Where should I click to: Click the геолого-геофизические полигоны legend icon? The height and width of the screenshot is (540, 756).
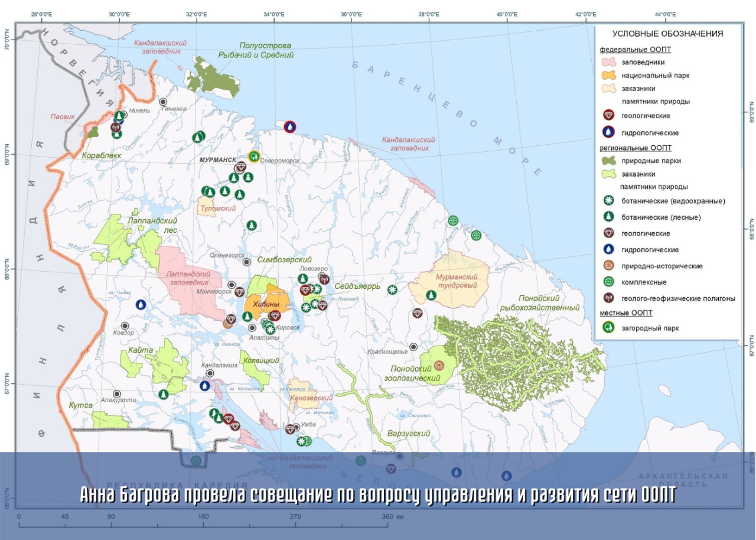(609, 298)
